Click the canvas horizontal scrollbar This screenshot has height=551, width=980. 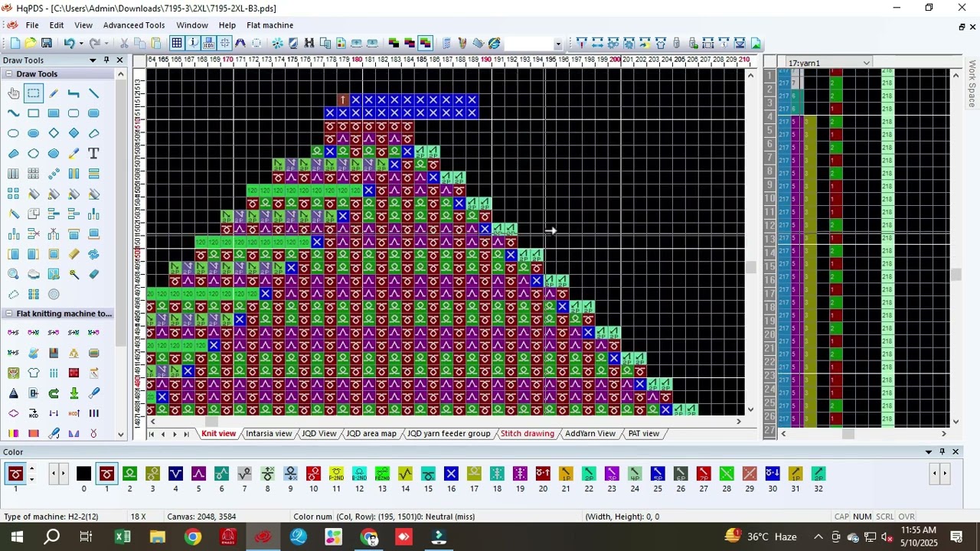coord(444,421)
